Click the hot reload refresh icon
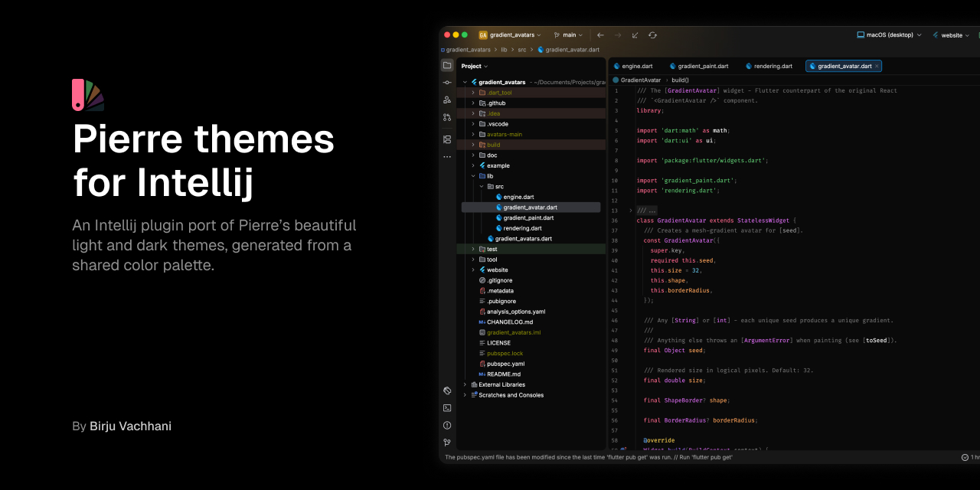 (x=652, y=35)
